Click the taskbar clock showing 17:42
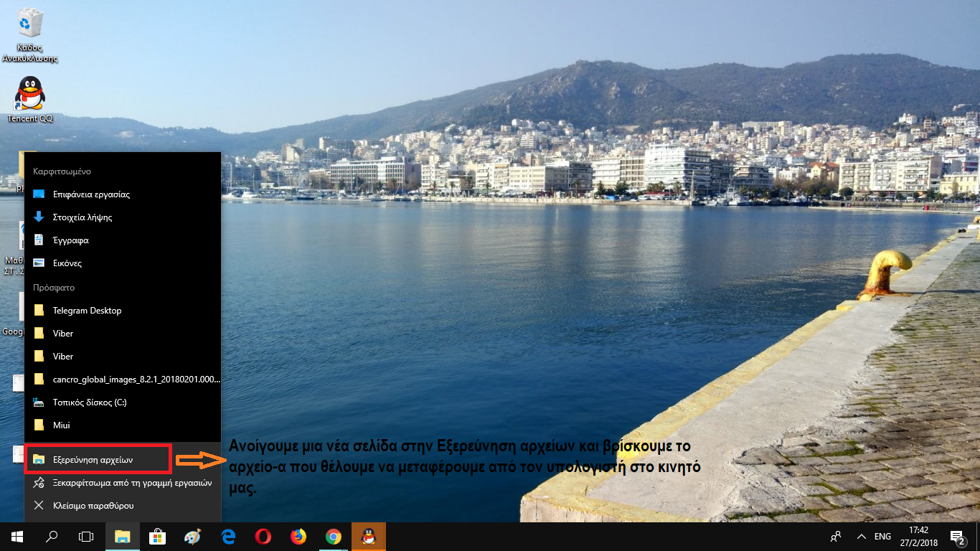This screenshot has height=551, width=980. coord(920,536)
